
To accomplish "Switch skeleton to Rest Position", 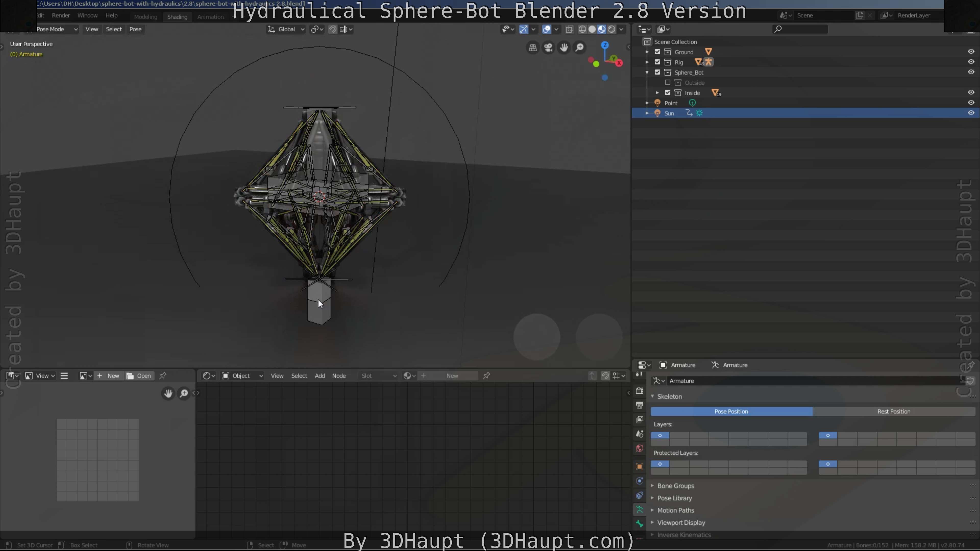I will [894, 411].
